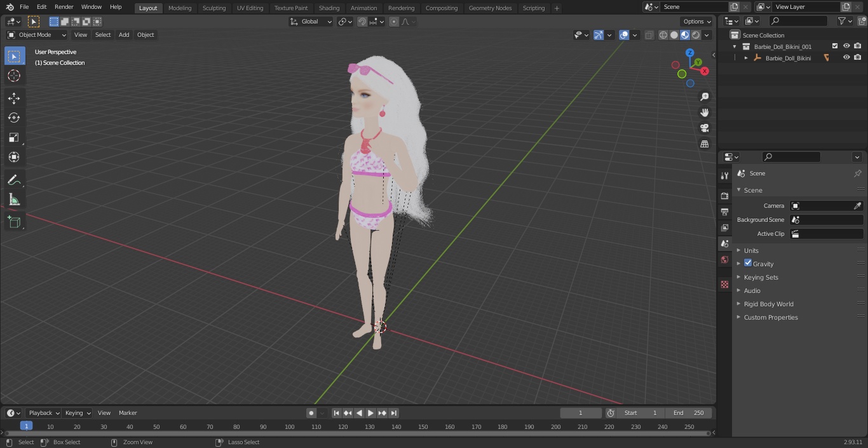Select the Transform tool
The width and height of the screenshot is (868, 448).
(14, 157)
